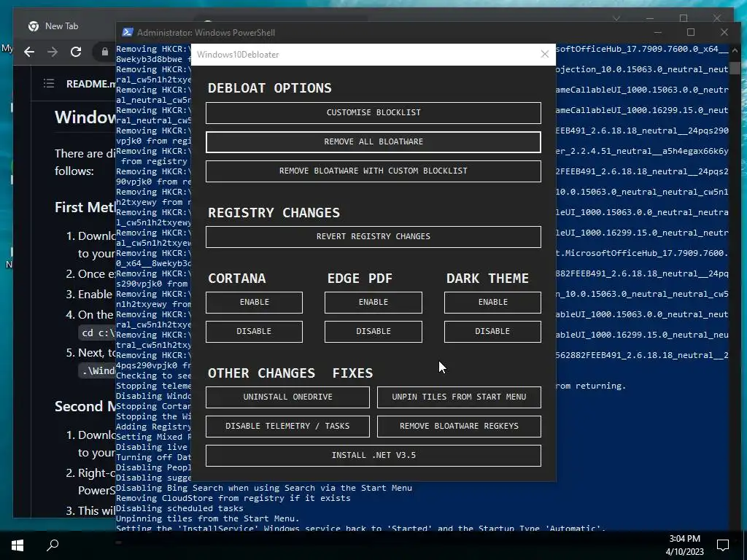This screenshot has width=747, height=560.
Task: Disable Edge PDF
Action: pyautogui.click(x=373, y=332)
